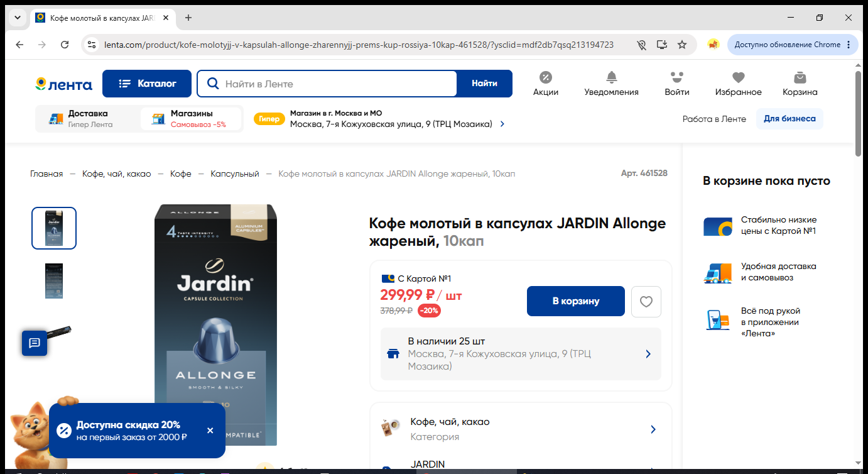The height and width of the screenshot is (474, 868).
Task: Expand the store address chevron in header
Action: coord(502,124)
